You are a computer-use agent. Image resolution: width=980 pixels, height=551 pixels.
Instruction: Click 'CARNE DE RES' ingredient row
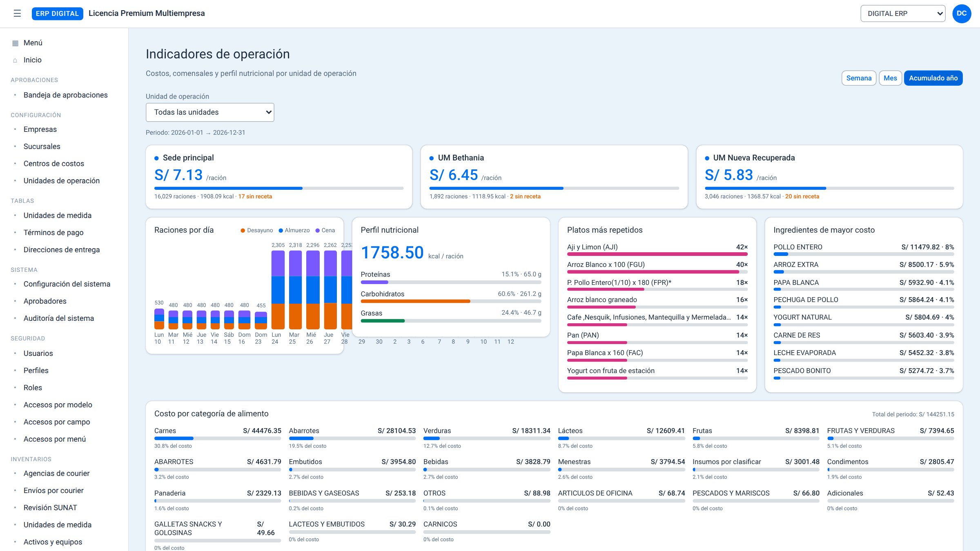point(864,338)
